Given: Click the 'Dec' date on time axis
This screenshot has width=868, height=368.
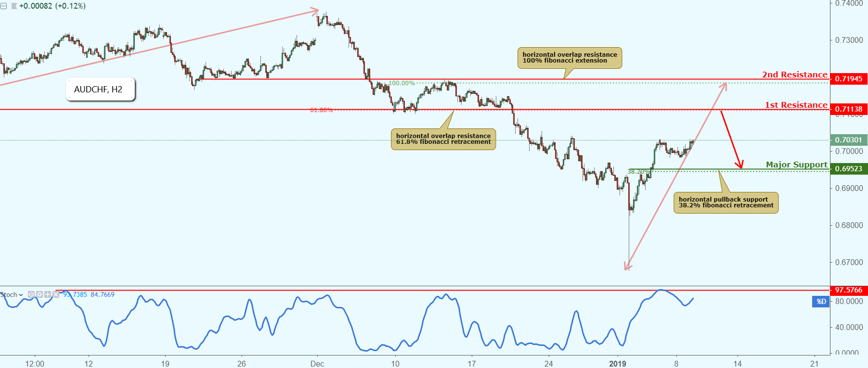Looking at the screenshot, I should [x=317, y=364].
